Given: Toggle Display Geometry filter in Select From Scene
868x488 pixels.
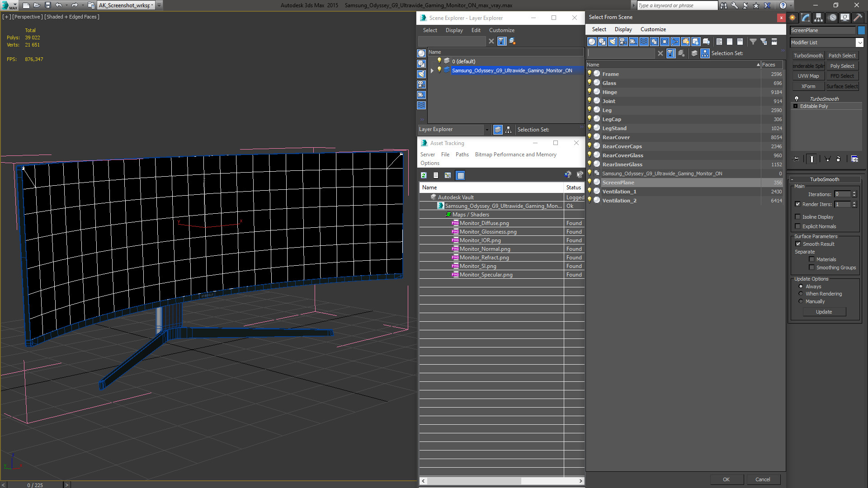Looking at the screenshot, I should click(592, 42).
